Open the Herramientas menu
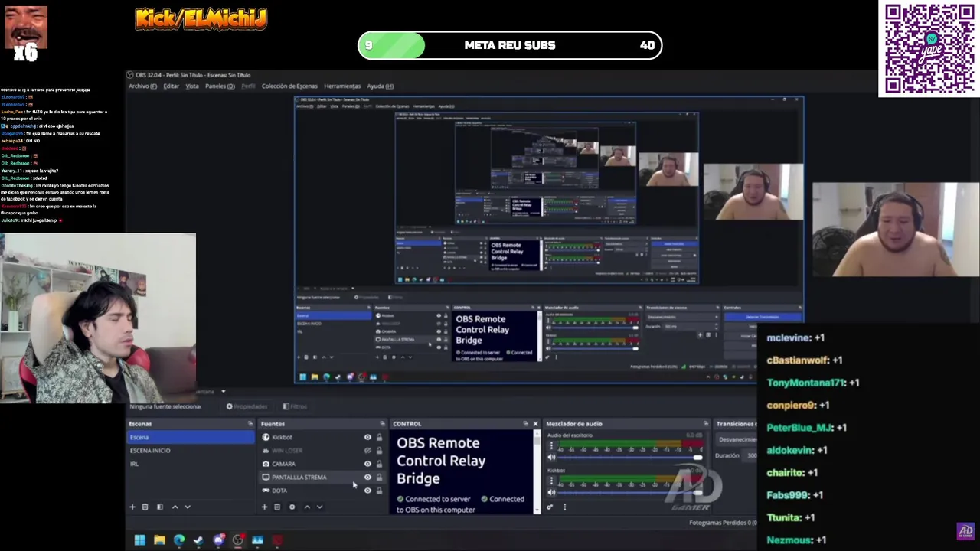Viewport: 980px width, 551px height. pos(342,86)
